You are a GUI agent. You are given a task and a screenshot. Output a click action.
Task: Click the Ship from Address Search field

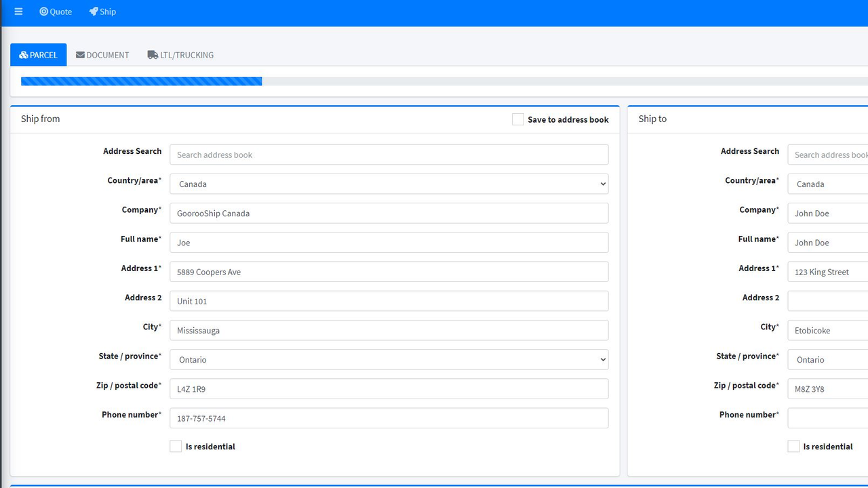coord(389,155)
